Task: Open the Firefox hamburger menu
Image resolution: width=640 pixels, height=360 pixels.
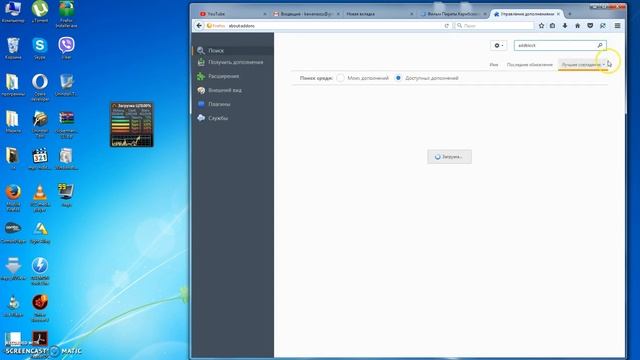Action: pyautogui.click(x=617, y=26)
